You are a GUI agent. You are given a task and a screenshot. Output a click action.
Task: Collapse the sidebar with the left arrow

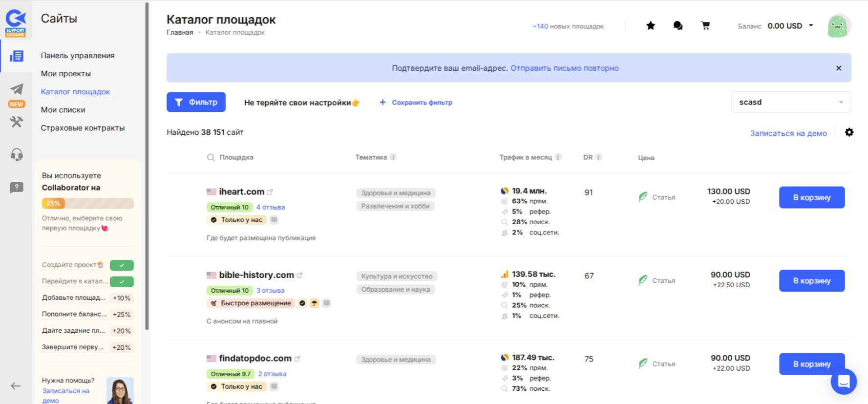[16, 386]
